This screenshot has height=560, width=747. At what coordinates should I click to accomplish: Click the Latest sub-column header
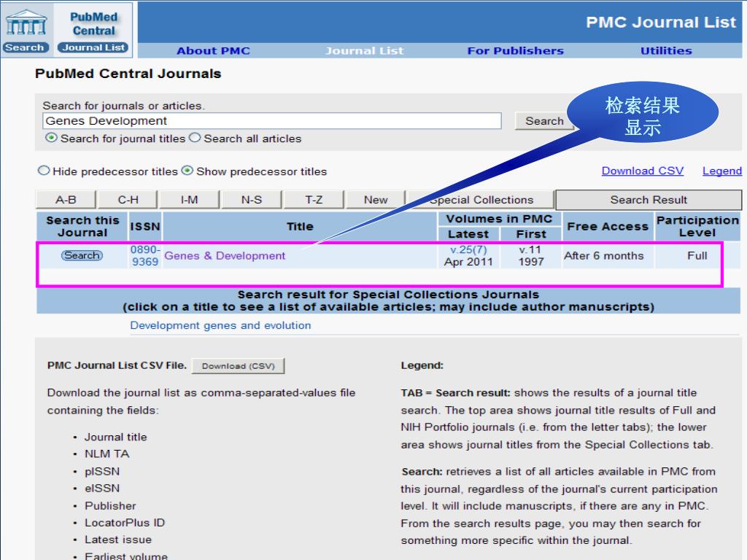click(468, 234)
